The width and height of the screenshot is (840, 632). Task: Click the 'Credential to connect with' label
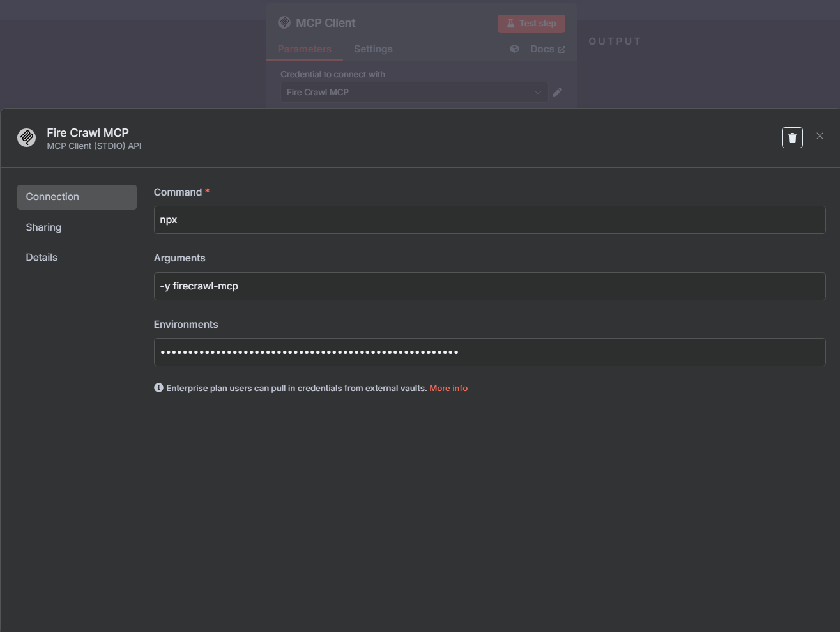(x=333, y=74)
